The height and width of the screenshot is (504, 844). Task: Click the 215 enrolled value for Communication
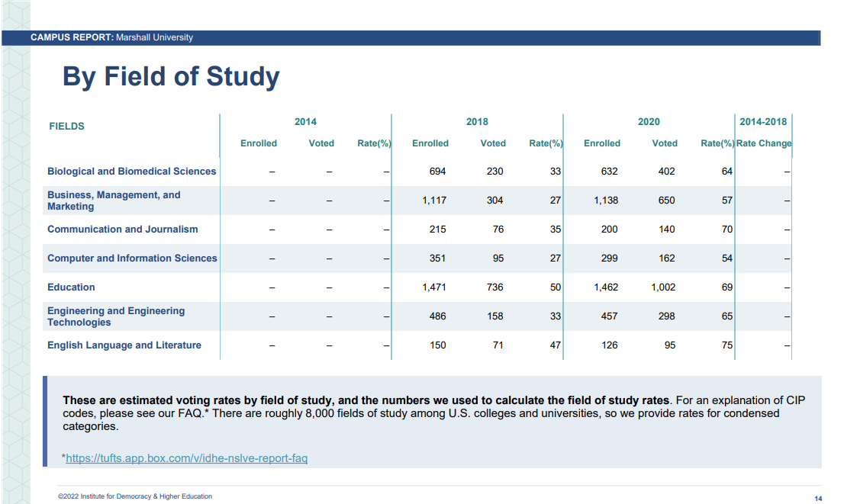pos(437,230)
